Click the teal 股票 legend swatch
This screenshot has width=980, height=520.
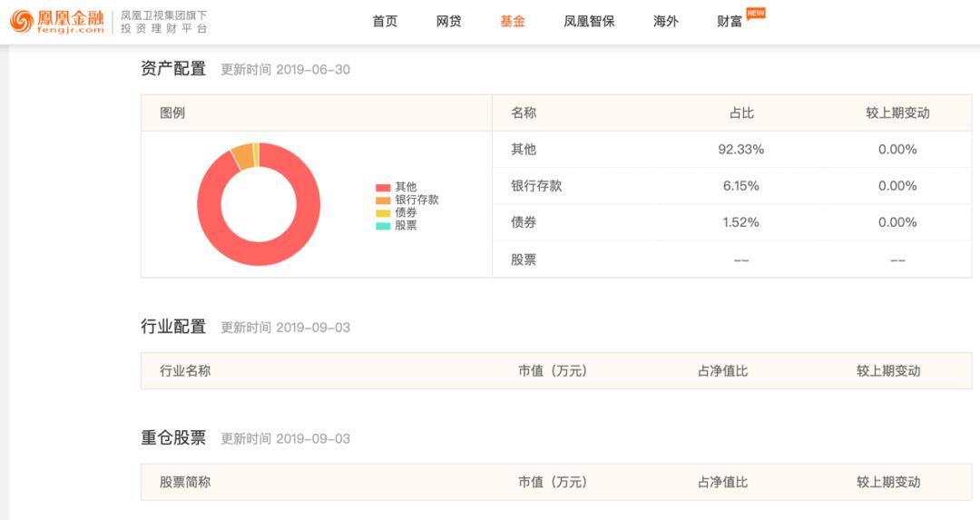point(383,226)
